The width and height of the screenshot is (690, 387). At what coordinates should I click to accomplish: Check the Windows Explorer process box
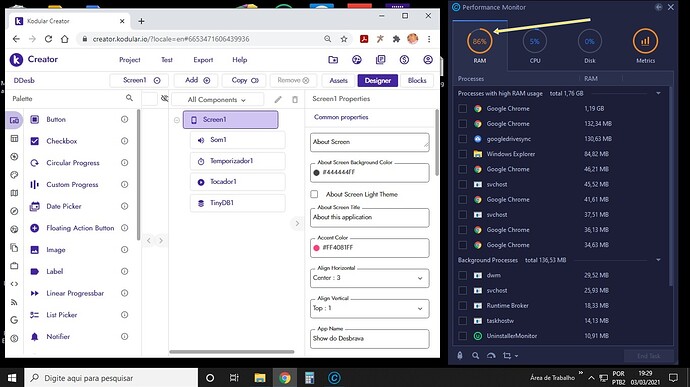click(462, 154)
